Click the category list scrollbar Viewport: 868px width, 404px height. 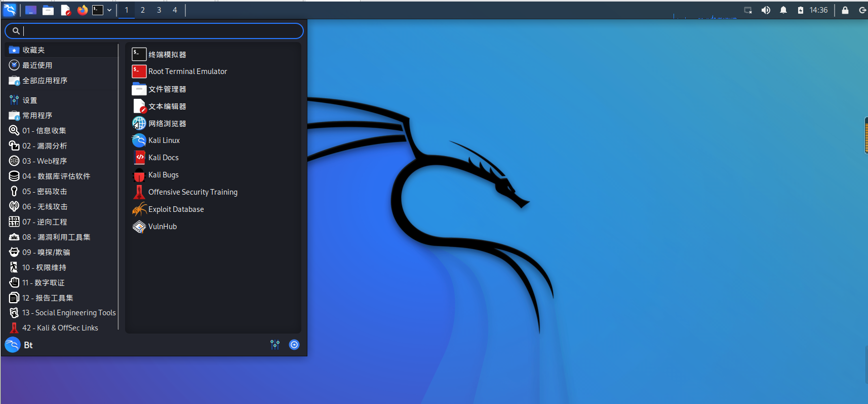[118, 187]
